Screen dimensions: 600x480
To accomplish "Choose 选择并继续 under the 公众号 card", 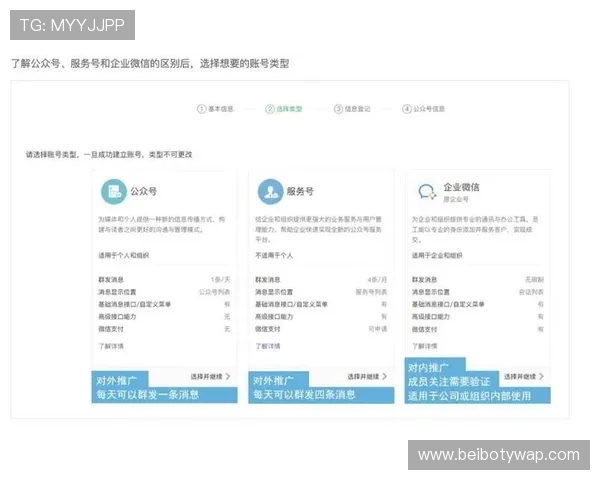I will coord(210,377).
